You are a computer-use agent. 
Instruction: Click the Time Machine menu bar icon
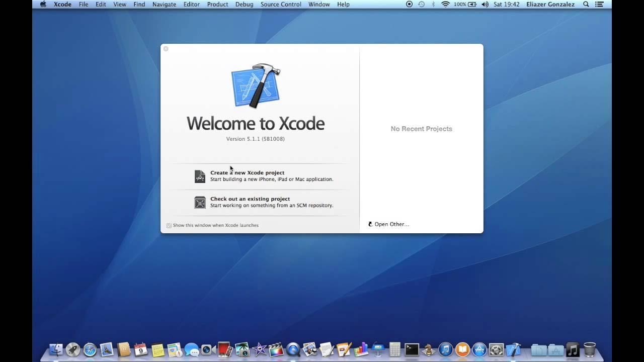point(421,4)
